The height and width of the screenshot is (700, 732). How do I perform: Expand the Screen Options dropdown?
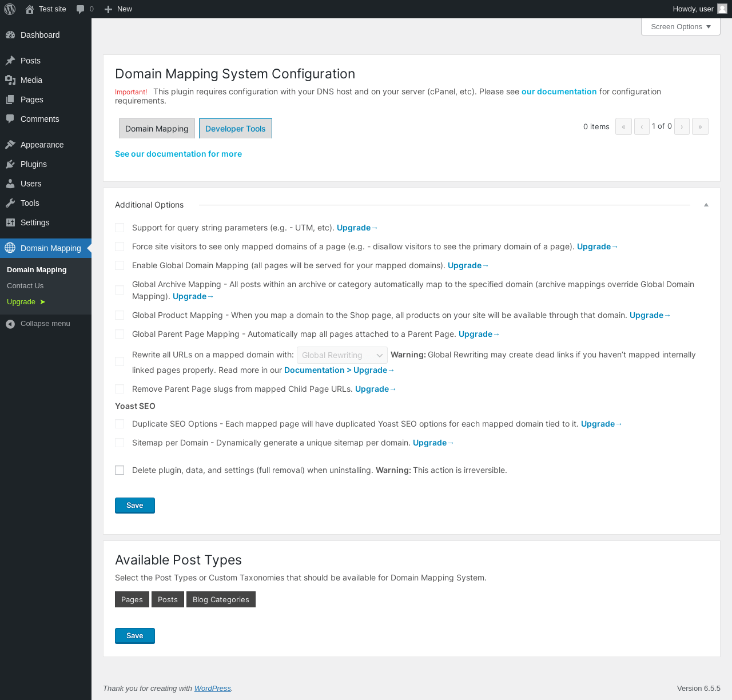click(x=681, y=27)
